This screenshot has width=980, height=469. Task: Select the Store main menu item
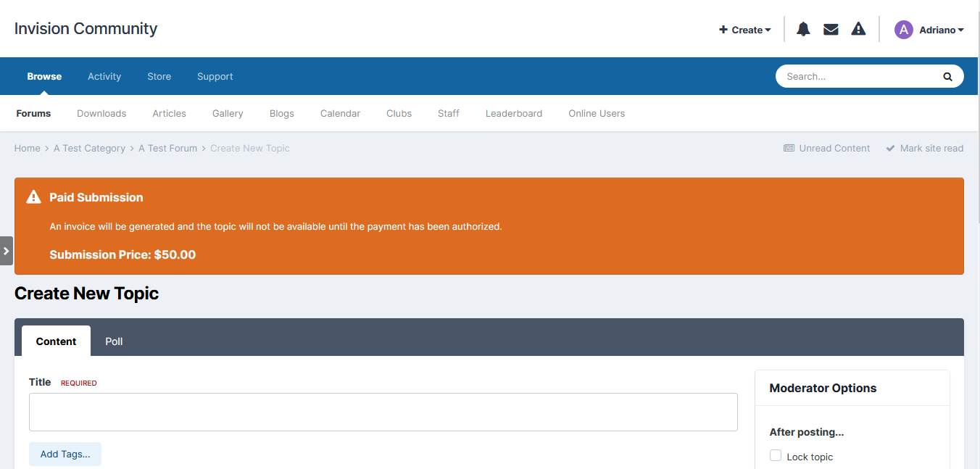159,76
